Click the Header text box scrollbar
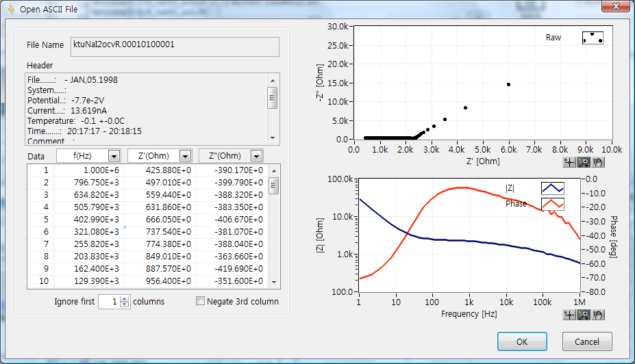Screen dimensions: 635x364 [x=273, y=109]
